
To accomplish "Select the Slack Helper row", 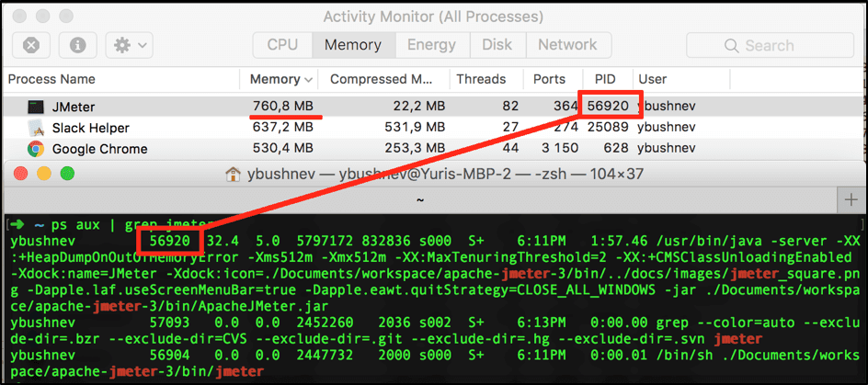I will pyautogui.click(x=368, y=128).
